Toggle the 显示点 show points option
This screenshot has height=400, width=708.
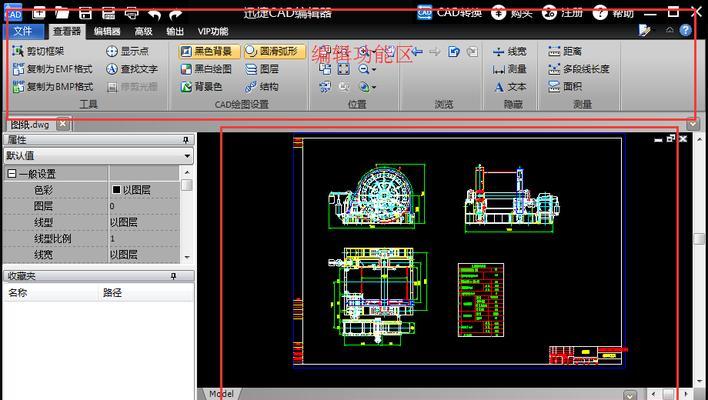pos(127,51)
